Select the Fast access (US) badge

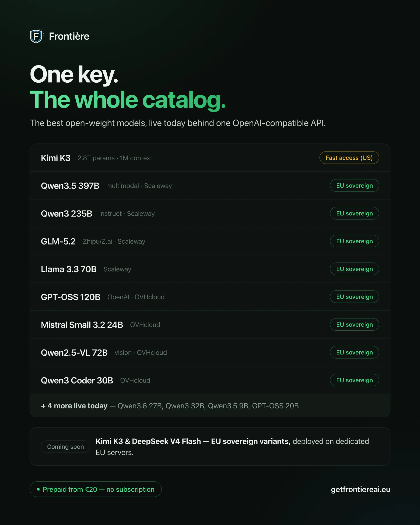pos(349,158)
